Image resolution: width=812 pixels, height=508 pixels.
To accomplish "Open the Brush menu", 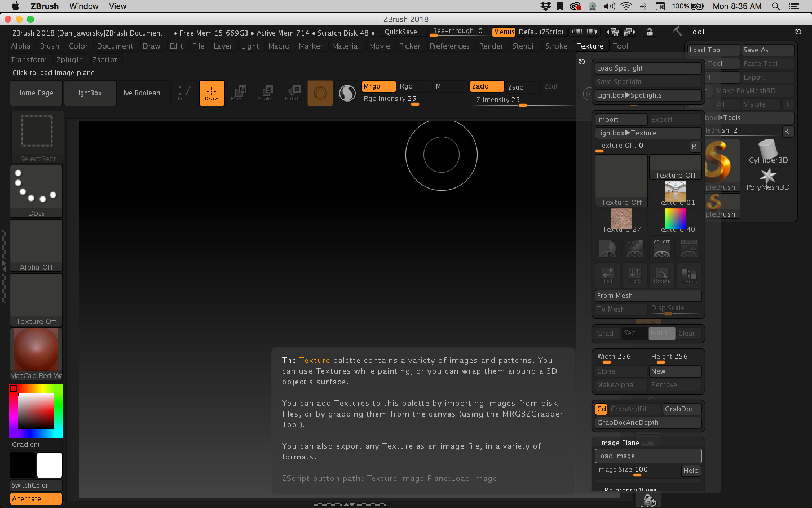I will pyautogui.click(x=50, y=46).
